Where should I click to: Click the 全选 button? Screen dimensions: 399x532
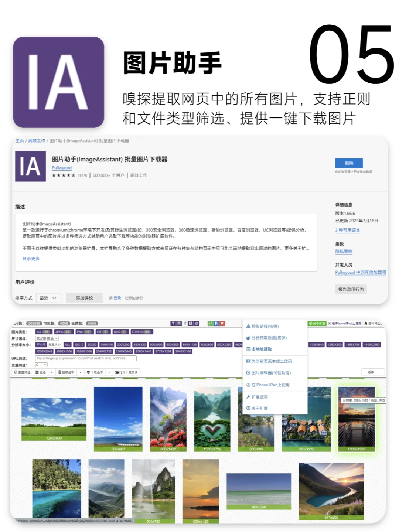(41, 372)
